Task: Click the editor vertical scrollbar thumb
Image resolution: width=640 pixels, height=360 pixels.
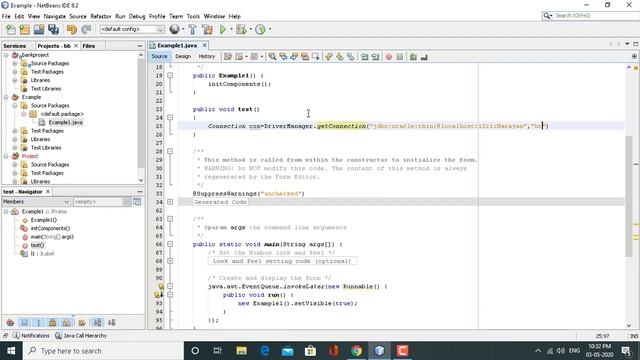Action: [x=629, y=196]
